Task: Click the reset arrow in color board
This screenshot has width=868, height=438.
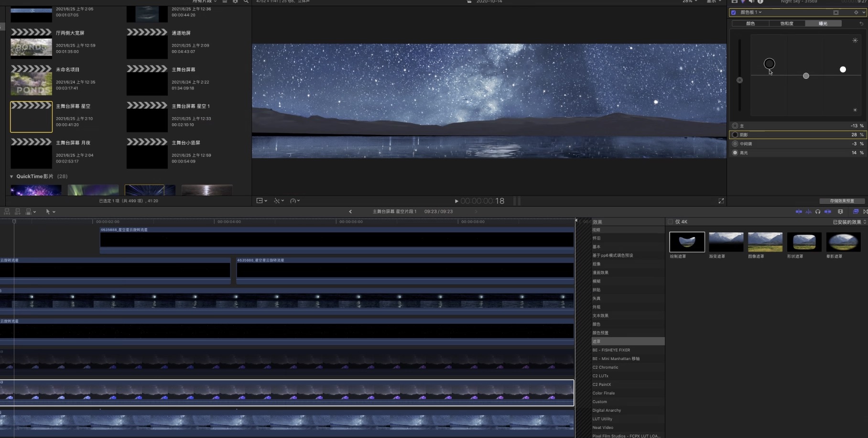Action: pos(861,23)
